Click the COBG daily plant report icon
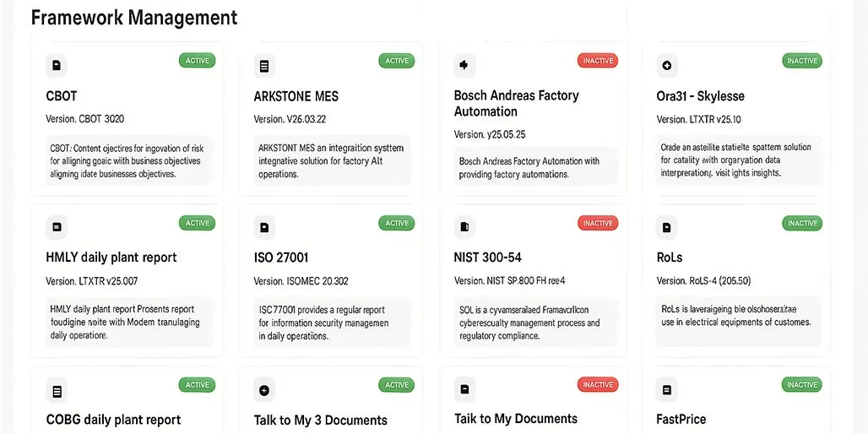 coord(57,391)
